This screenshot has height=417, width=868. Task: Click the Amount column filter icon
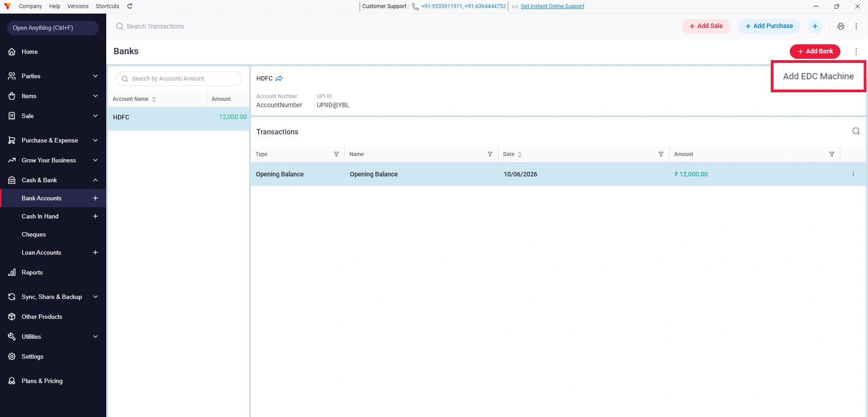click(832, 154)
